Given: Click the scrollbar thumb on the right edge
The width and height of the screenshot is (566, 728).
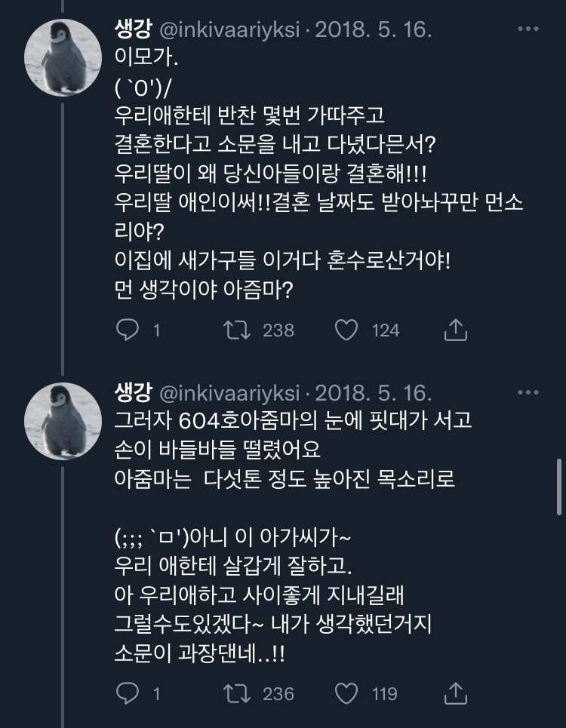Looking at the screenshot, I should [x=561, y=485].
